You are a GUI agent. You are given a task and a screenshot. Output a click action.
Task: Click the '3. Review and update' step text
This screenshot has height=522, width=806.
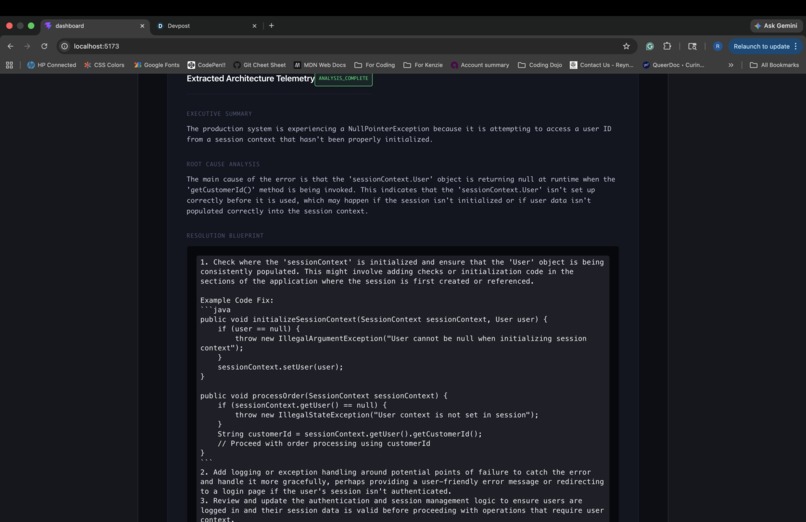[x=402, y=510]
